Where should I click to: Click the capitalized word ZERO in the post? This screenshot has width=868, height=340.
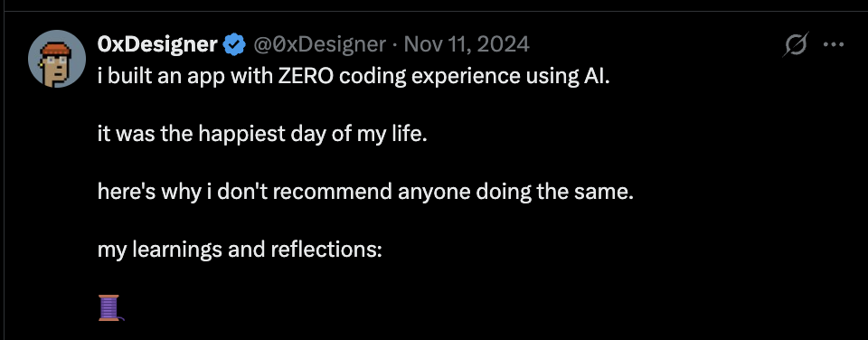(304, 77)
